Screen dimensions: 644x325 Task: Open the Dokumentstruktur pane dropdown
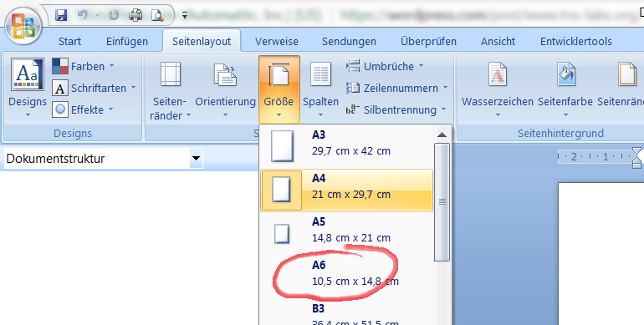197,159
